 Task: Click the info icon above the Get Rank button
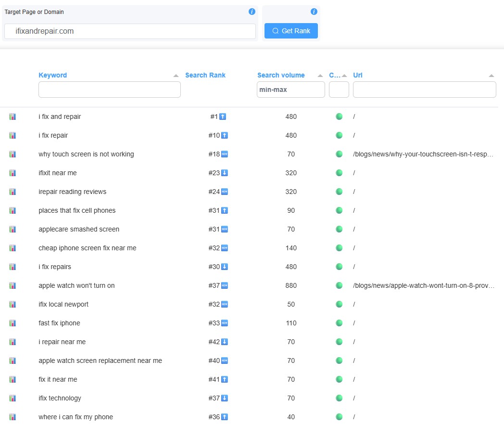click(x=314, y=12)
